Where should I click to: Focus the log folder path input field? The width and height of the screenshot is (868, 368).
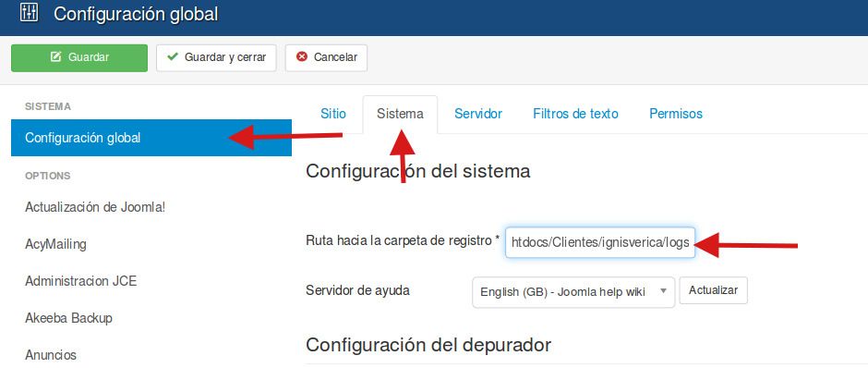pos(600,242)
